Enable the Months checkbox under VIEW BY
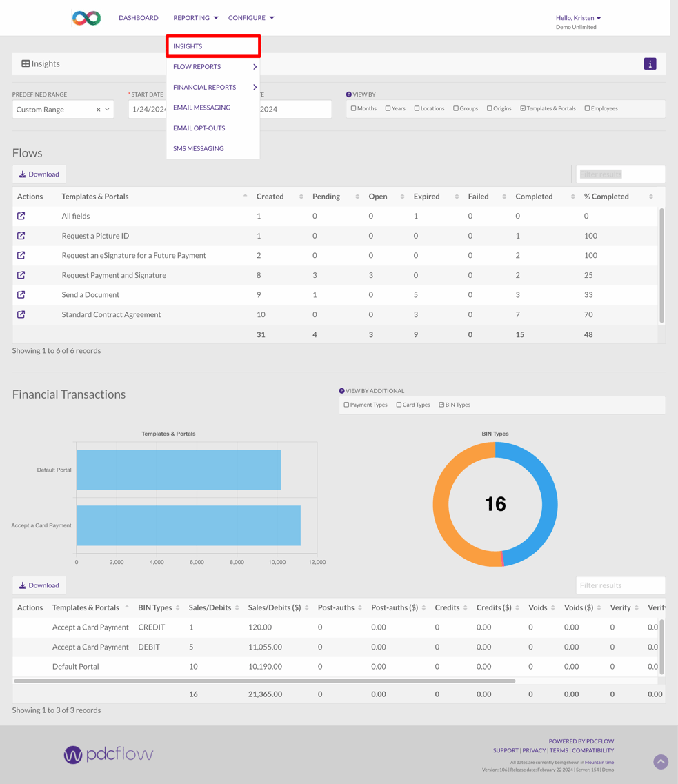The width and height of the screenshot is (678, 784). click(x=353, y=108)
